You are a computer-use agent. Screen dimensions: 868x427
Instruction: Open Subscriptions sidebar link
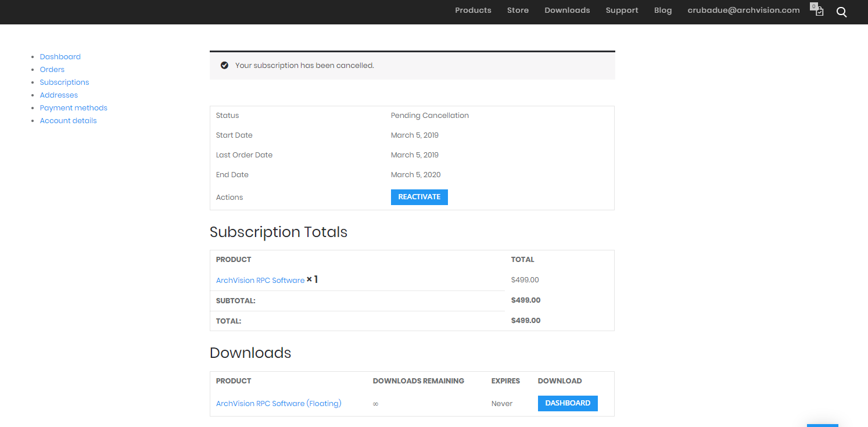click(64, 82)
